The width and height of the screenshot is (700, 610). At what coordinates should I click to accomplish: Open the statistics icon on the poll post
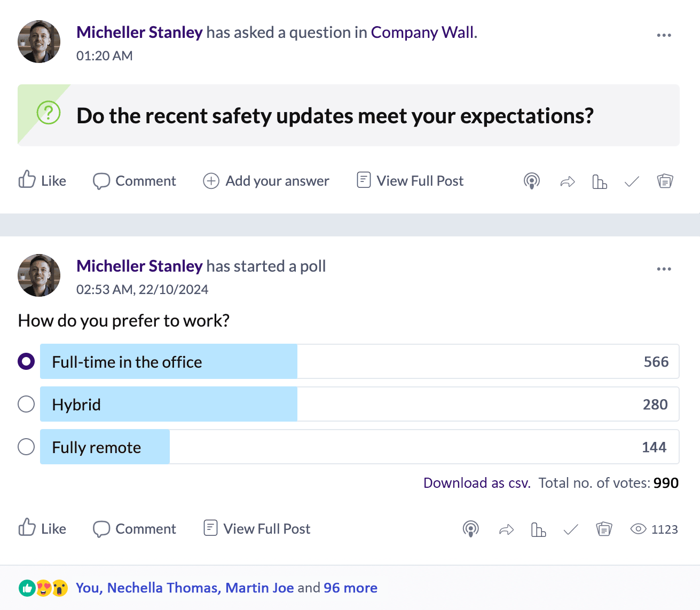(538, 529)
